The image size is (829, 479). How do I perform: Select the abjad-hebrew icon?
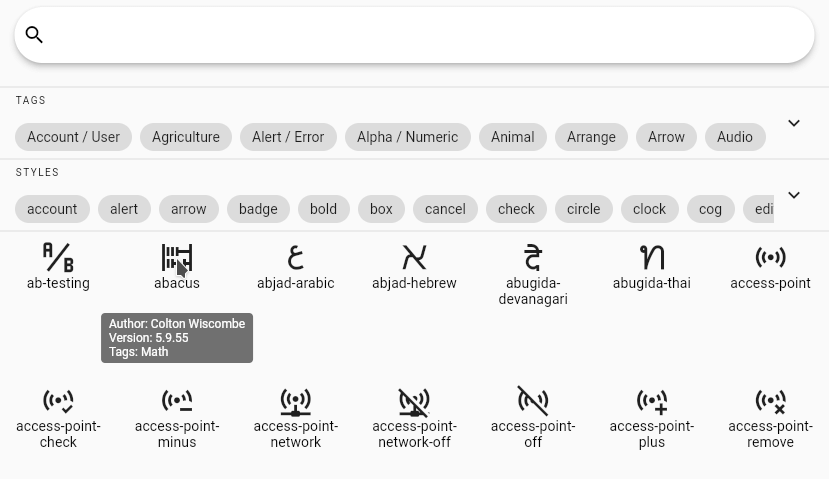tap(414, 258)
